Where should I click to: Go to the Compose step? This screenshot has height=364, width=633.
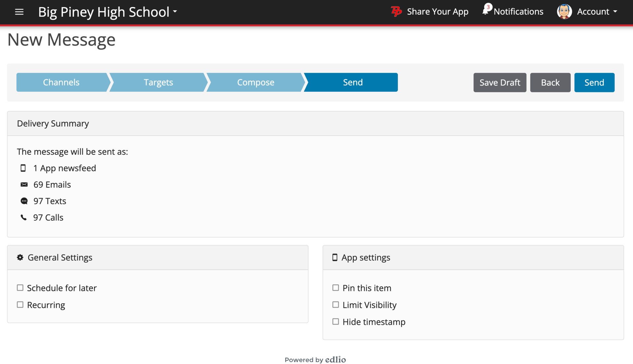(x=256, y=82)
